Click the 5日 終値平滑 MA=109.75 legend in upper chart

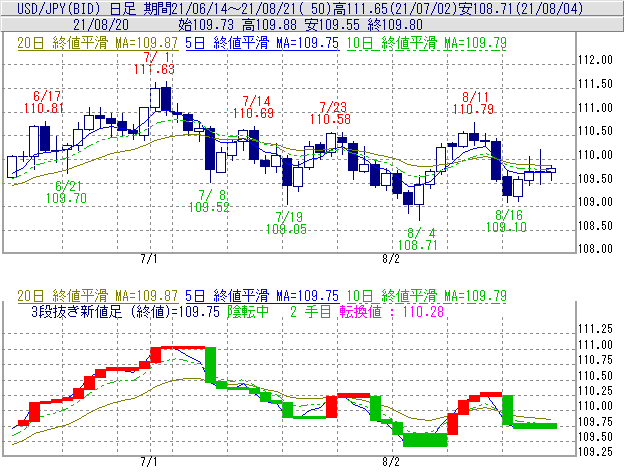click(x=262, y=43)
